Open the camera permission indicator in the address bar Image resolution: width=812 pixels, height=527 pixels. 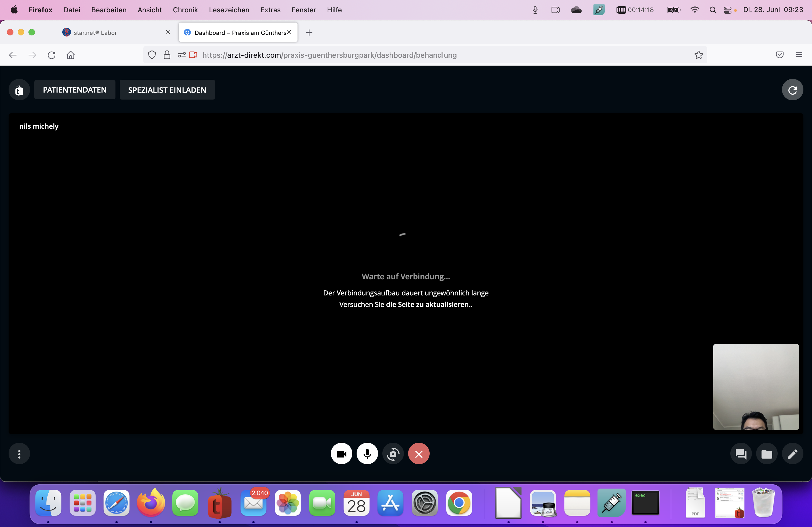(x=193, y=55)
